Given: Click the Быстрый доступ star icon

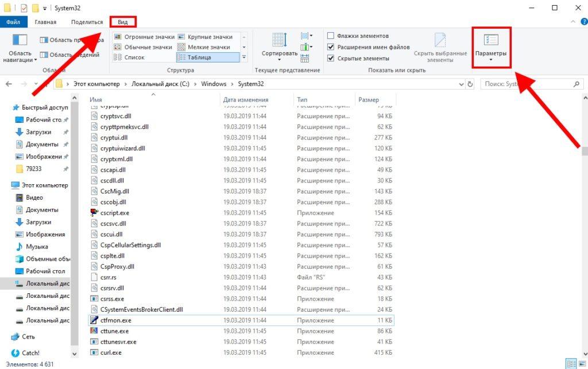Looking at the screenshot, I should [x=16, y=107].
